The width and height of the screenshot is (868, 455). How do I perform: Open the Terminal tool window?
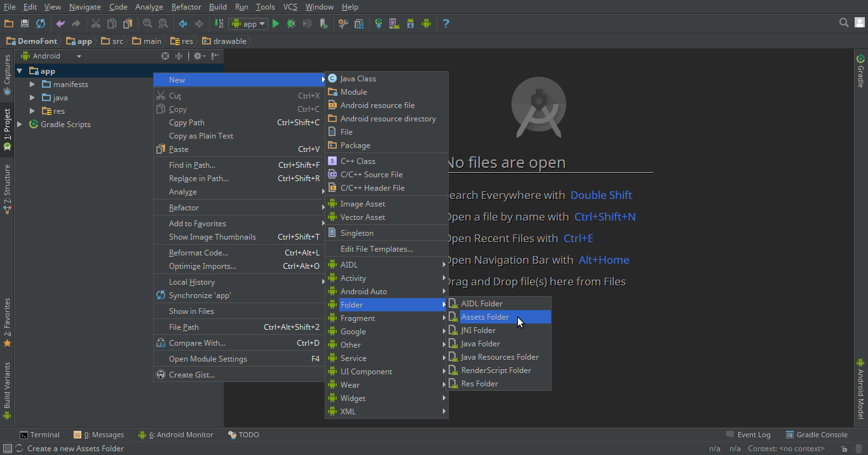point(39,435)
